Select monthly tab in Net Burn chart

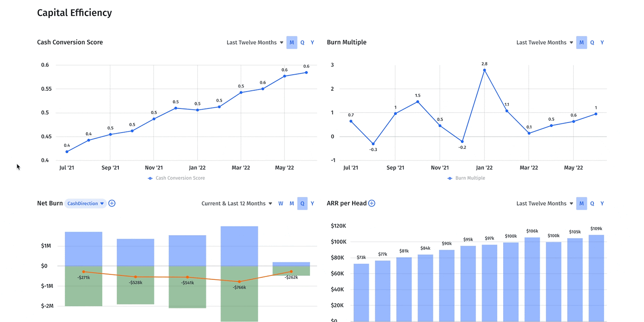point(292,204)
